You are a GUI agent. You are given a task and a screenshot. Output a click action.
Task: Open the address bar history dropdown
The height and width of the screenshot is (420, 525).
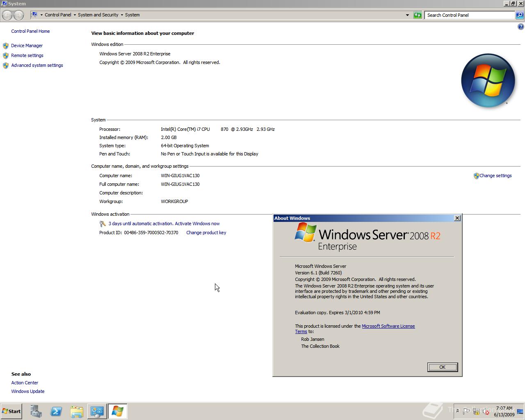click(407, 15)
